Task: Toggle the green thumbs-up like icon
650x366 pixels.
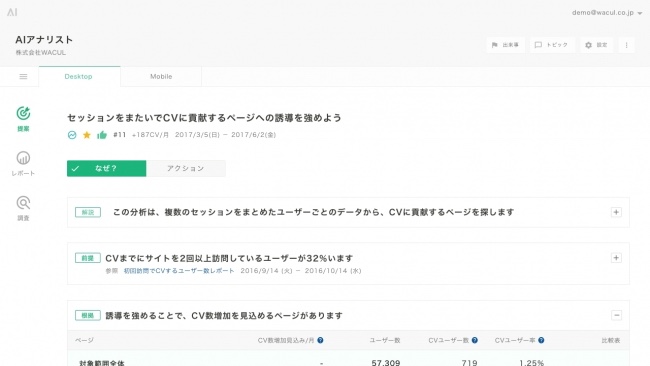Action: coord(102,135)
